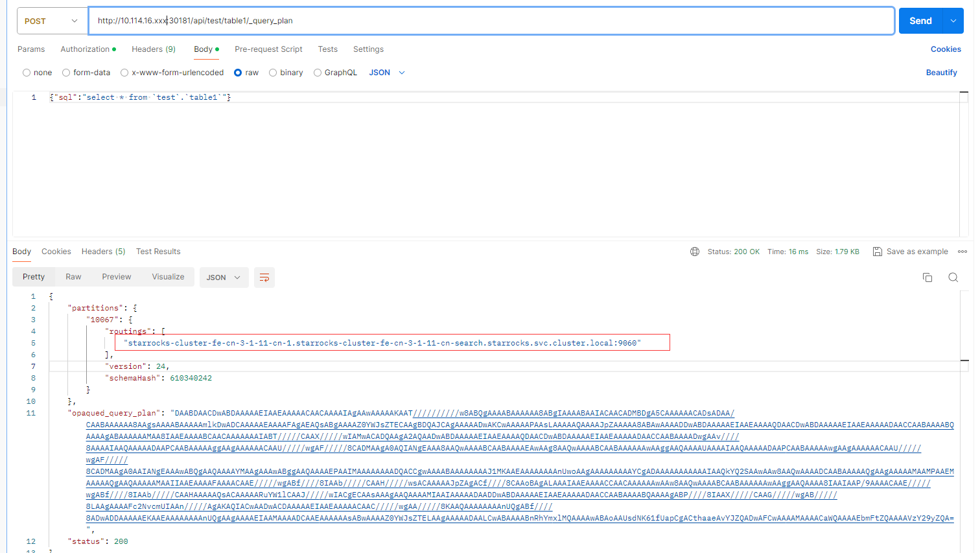Click Save as example
Image resolution: width=980 pixels, height=553 pixels.
coord(910,252)
